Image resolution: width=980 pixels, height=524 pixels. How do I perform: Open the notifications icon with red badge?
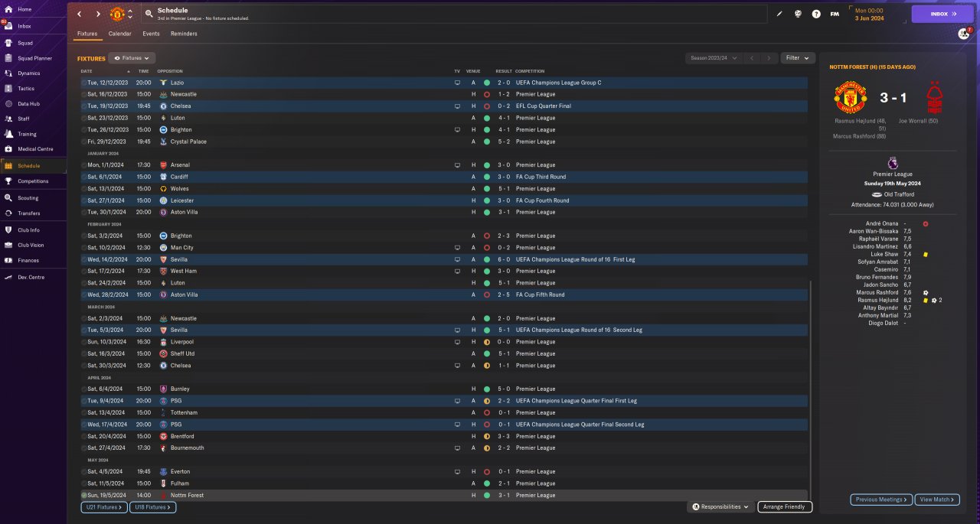click(963, 34)
